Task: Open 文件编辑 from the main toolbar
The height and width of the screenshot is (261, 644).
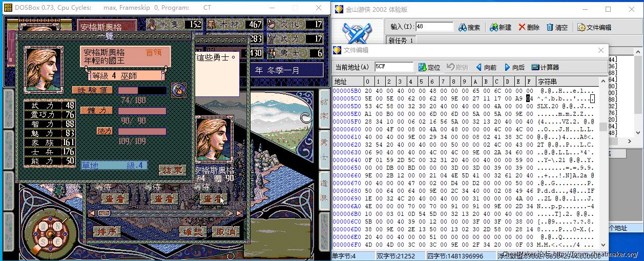Action: click(x=594, y=27)
